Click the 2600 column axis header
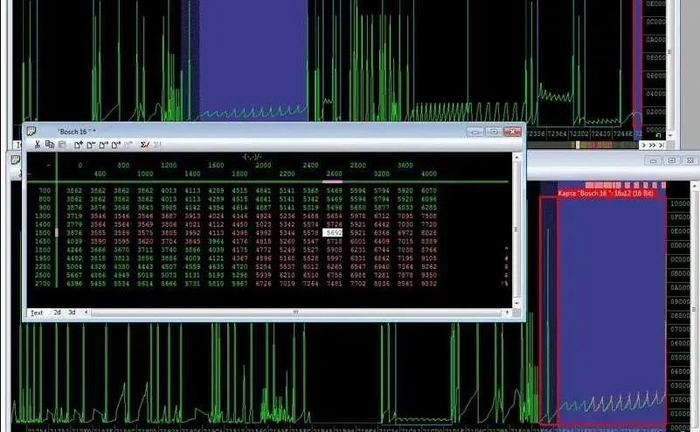The image size is (700, 432). pos(334,174)
